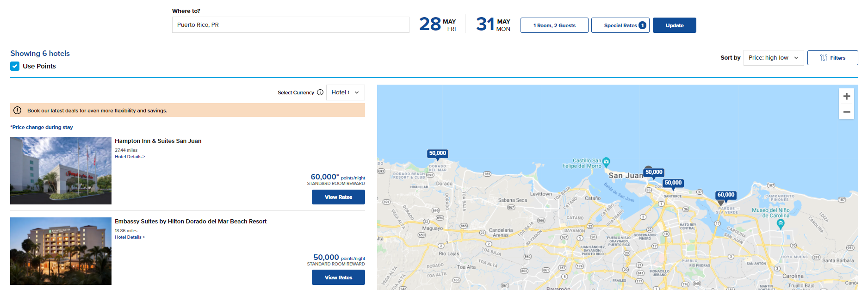
Task: Open the Special Rates options
Action: [620, 25]
